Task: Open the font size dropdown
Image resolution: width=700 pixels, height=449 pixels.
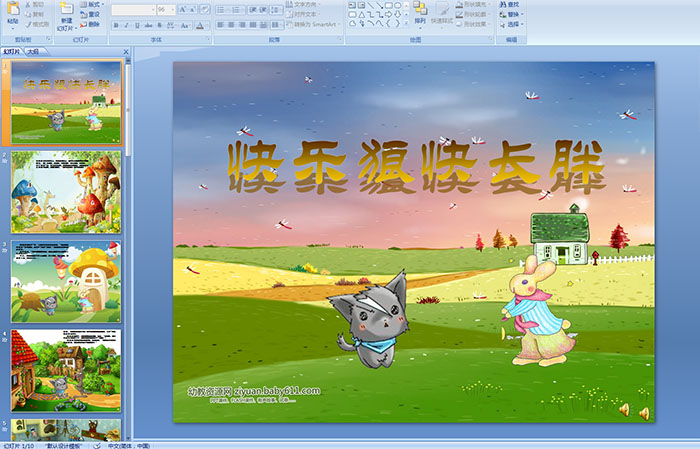Action: (x=166, y=10)
